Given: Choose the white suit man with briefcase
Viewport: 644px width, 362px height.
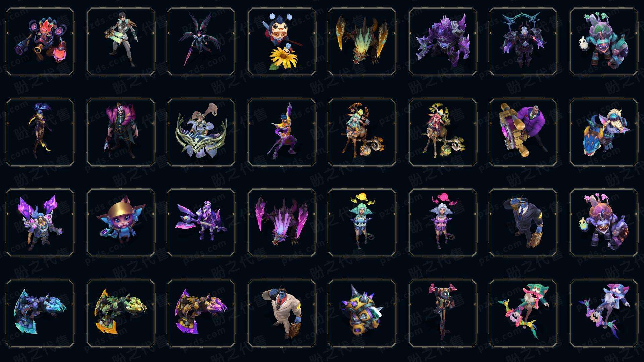Looking at the screenshot, I should [x=282, y=313].
